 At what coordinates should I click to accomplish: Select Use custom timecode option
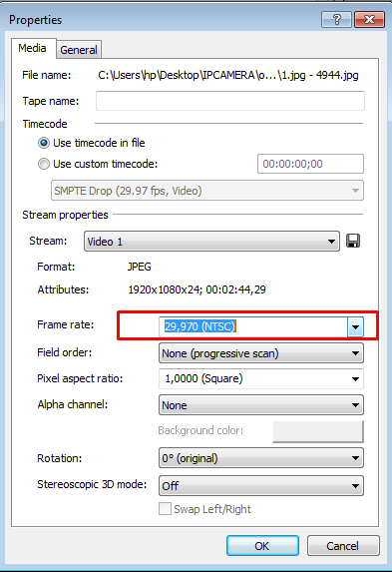click(44, 164)
